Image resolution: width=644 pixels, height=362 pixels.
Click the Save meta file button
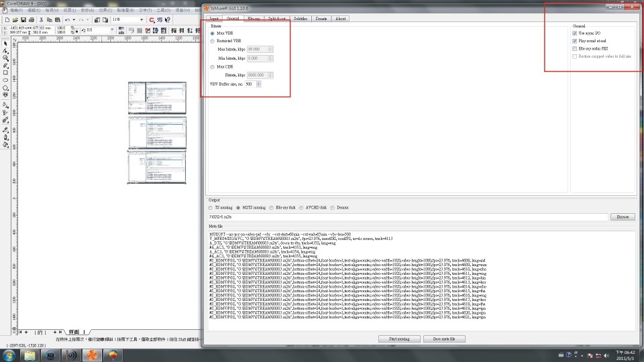click(444, 339)
